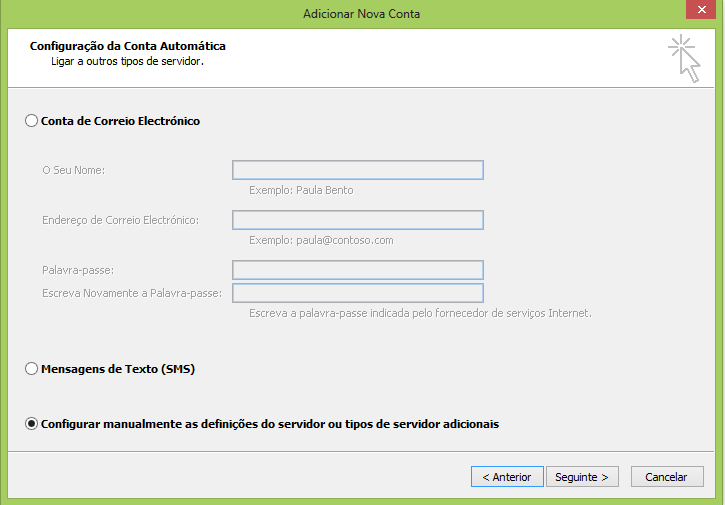The height and width of the screenshot is (505, 725).
Task: Click the Adicionar Nova Conta title bar
Action: (x=362, y=13)
